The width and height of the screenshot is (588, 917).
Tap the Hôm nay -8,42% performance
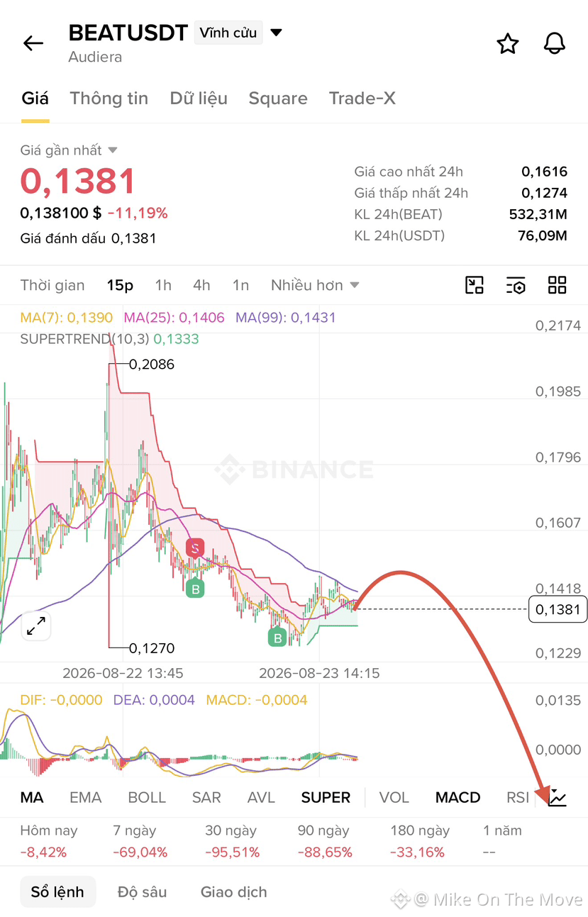point(48,841)
